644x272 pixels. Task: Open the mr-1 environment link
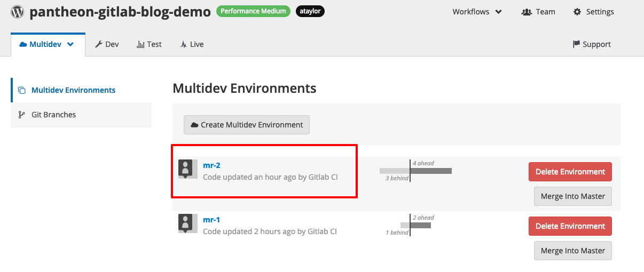(x=211, y=220)
